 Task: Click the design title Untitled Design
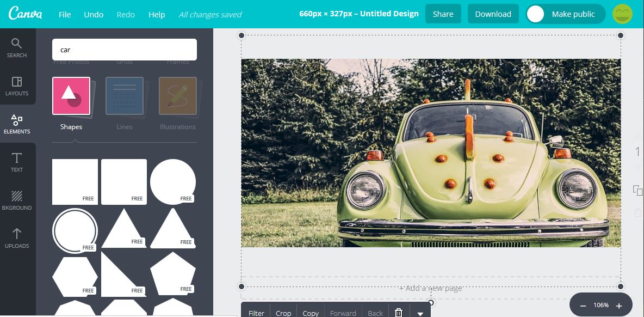coord(389,14)
